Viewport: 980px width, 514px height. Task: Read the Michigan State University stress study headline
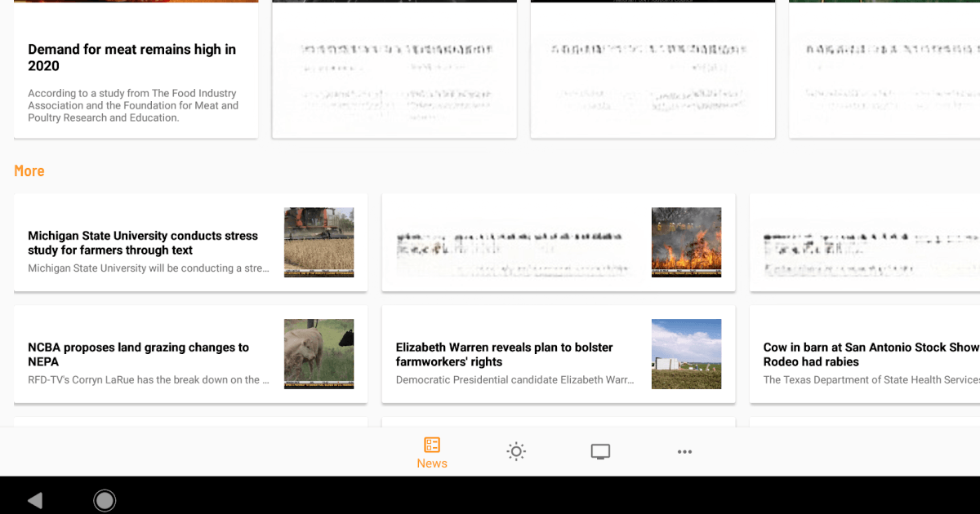(143, 243)
